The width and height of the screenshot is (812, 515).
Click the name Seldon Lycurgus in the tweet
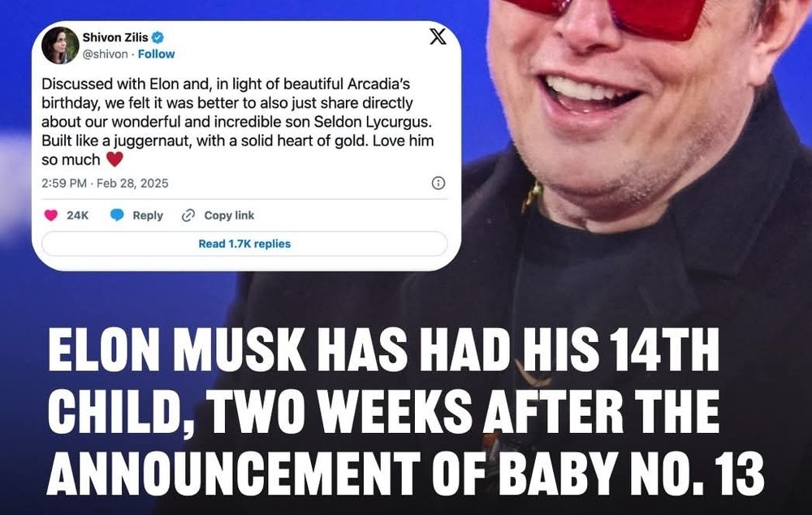373,122
